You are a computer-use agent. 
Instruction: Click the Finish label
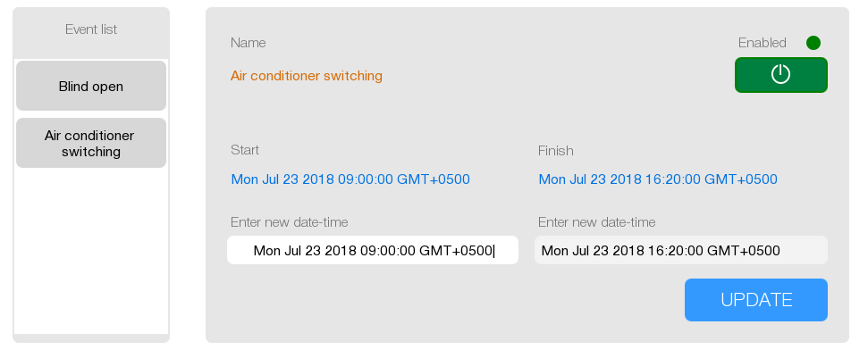pos(556,151)
